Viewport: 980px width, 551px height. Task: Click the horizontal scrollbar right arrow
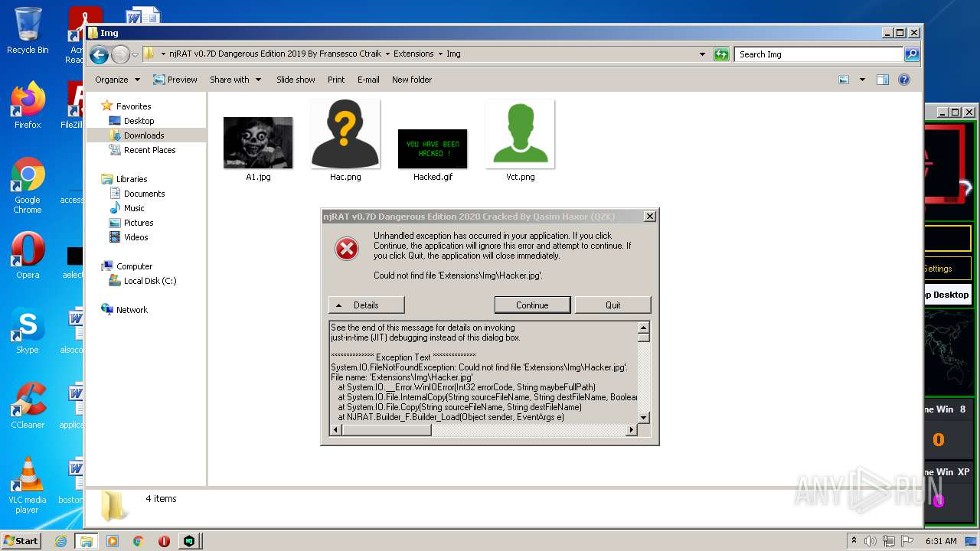[632, 430]
